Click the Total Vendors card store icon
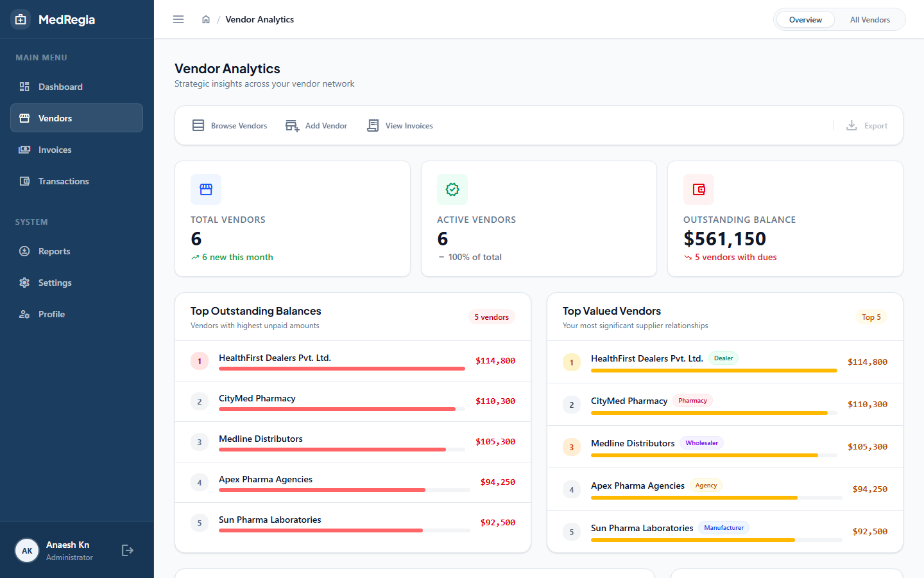Image resolution: width=924 pixels, height=578 pixels. 206,189
